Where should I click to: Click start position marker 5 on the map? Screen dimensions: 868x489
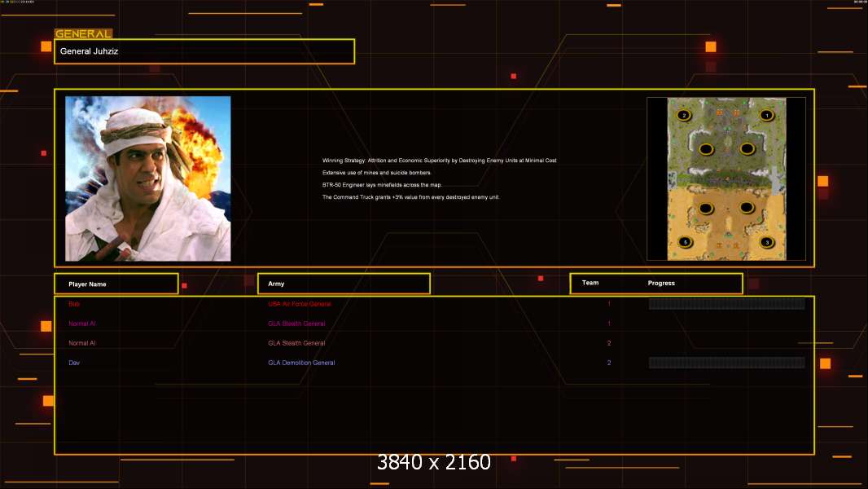[x=686, y=242]
